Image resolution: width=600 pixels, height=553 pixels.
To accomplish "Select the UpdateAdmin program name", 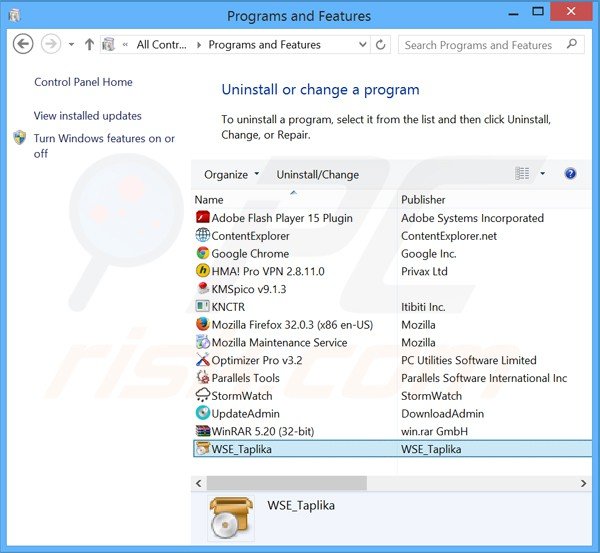I will (x=245, y=414).
